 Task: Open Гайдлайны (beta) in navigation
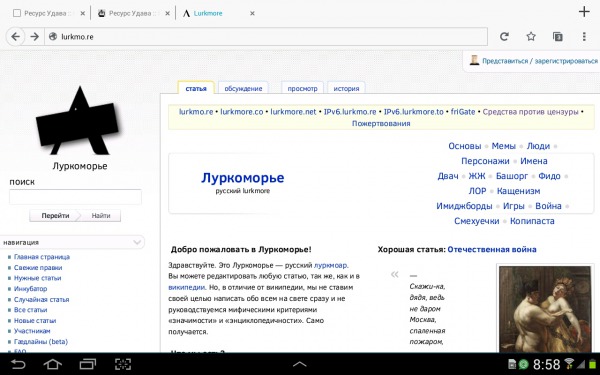[x=41, y=341]
